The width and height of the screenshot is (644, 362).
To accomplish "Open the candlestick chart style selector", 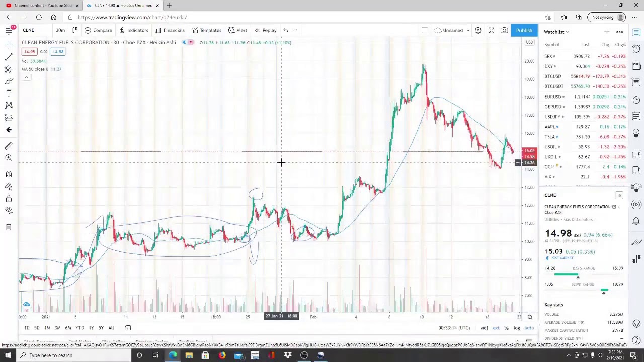I will pos(74,30).
